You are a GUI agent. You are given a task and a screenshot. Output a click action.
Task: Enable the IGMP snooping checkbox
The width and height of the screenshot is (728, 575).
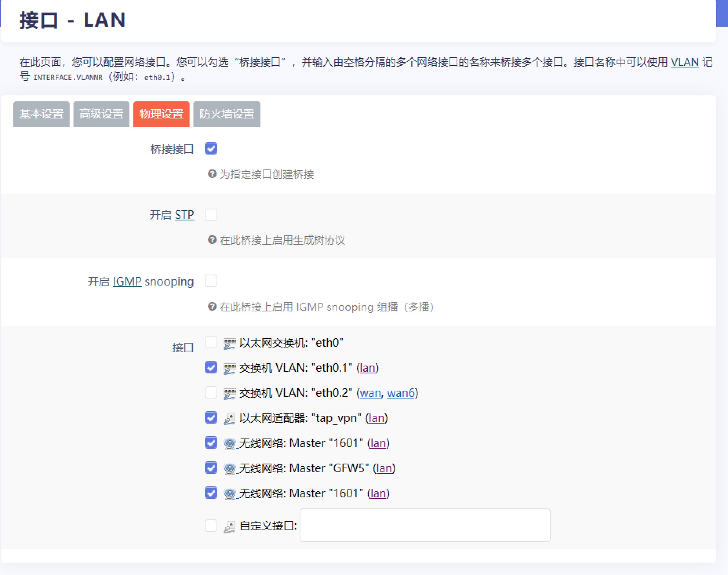coord(211,281)
